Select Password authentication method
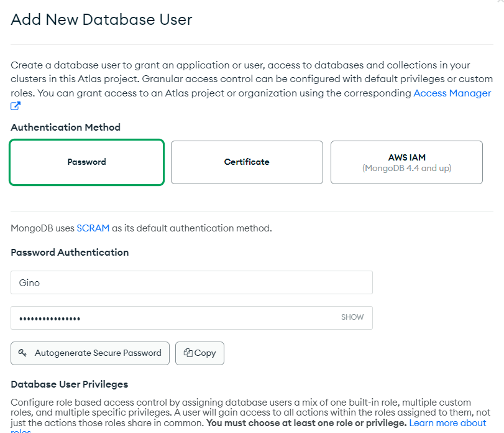This screenshot has width=504, height=433. pos(87,162)
